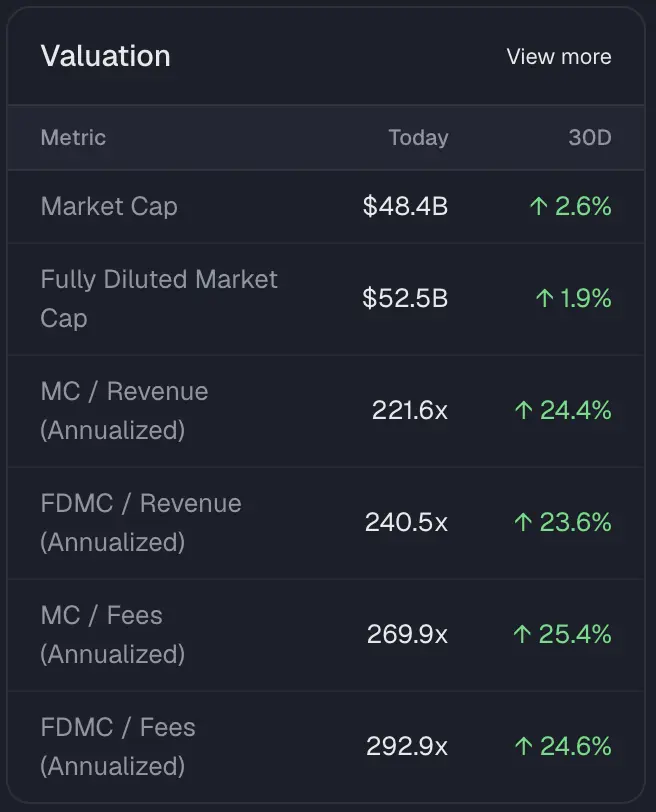The image size is (656, 812).
Task: Click the FDMC / Revenue (Annualized) label
Action: (x=141, y=523)
